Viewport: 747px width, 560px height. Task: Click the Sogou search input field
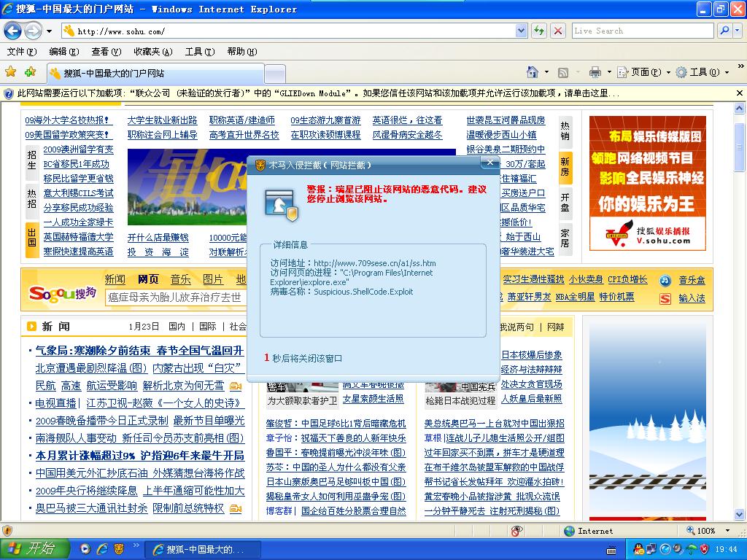pos(177,297)
